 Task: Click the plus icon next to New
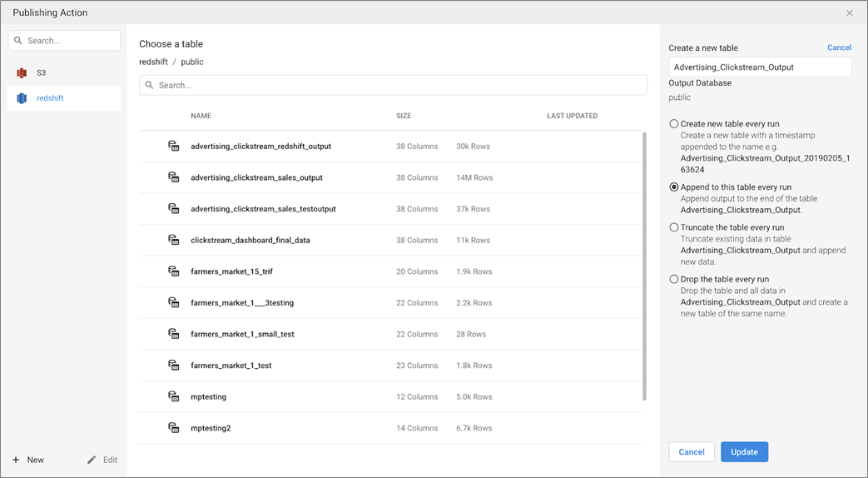coord(16,460)
